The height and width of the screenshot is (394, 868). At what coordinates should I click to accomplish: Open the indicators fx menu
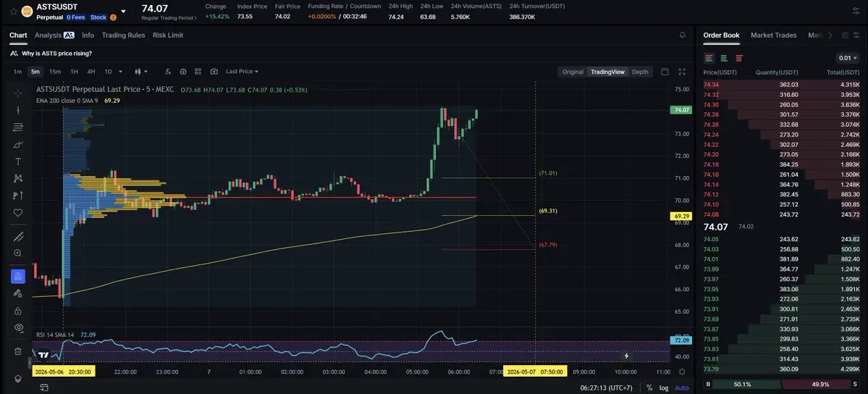coord(168,72)
